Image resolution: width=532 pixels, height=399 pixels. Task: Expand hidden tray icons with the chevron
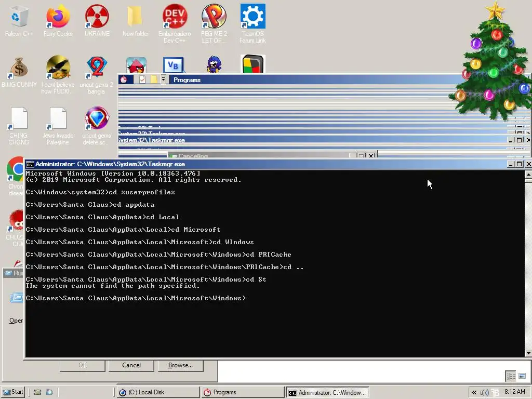point(474,392)
